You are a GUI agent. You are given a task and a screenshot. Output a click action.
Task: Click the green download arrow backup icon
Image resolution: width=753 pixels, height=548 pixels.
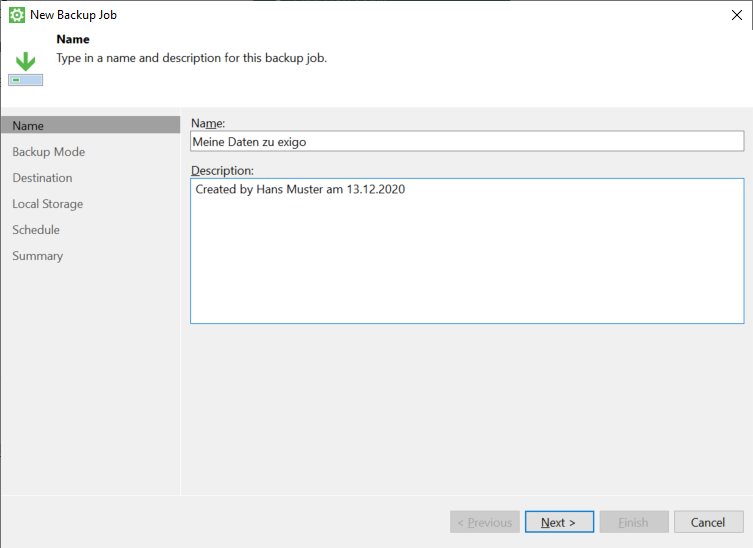[x=25, y=69]
